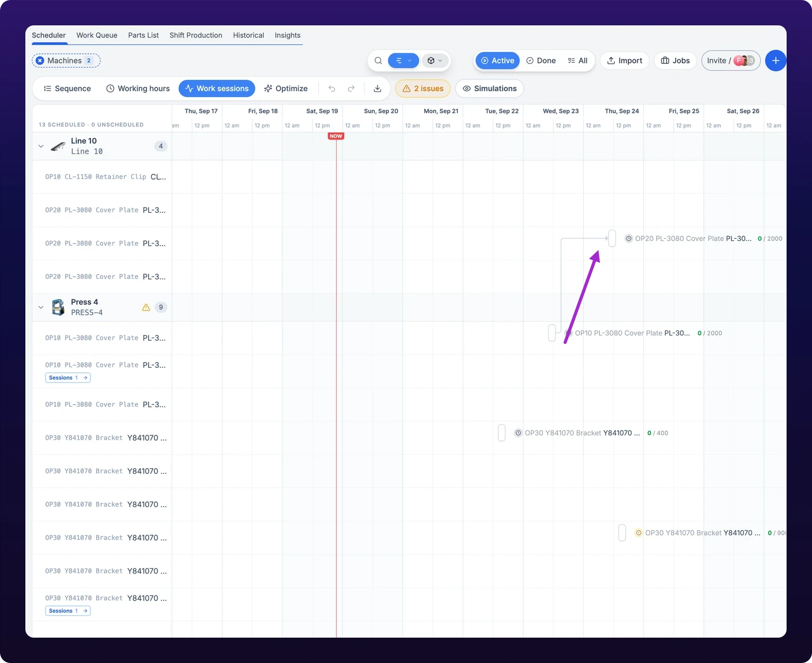Click the Press 4 warning triangle icon
The width and height of the screenshot is (812, 663).
point(146,307)
